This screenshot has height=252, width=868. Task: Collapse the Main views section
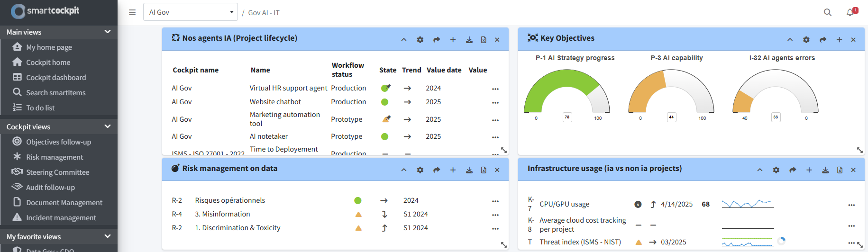coord(108,32)
